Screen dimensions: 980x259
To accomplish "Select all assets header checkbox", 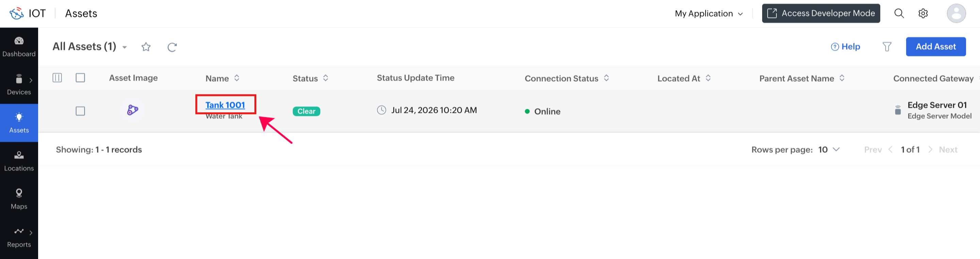I will coord(80,78).
